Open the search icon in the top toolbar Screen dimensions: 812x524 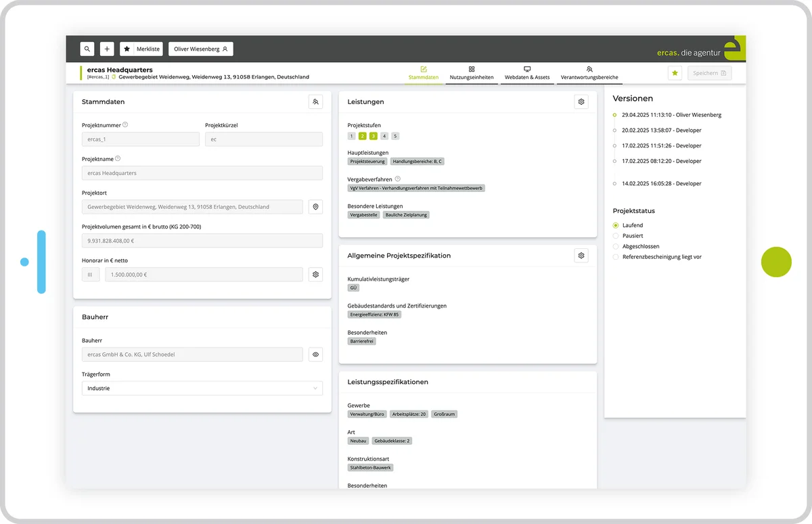(87, 48)
